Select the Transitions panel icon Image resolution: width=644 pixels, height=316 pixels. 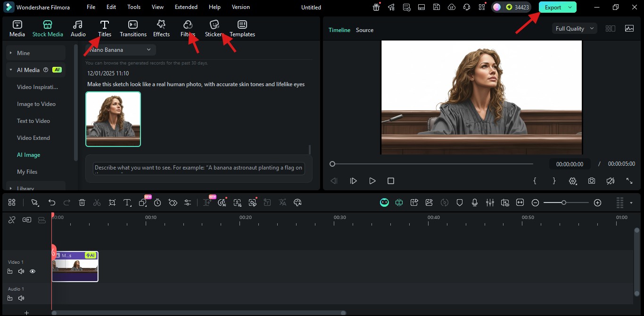click(133, 27)
